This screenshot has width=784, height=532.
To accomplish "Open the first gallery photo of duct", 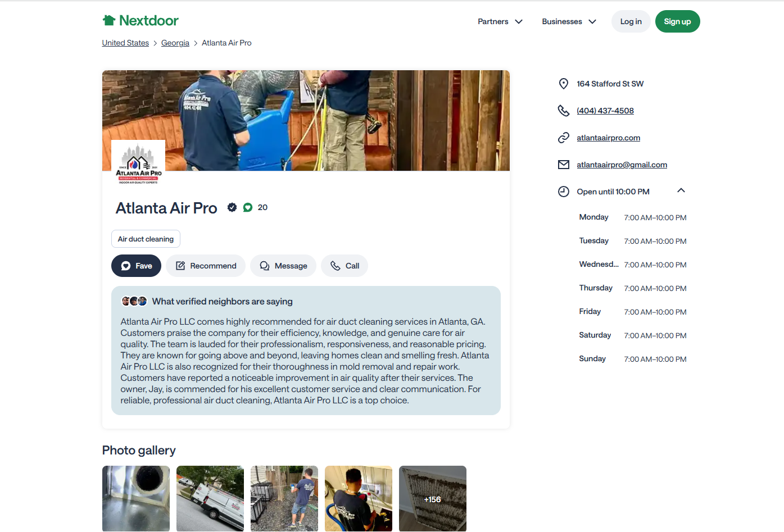I will (136, 498).
